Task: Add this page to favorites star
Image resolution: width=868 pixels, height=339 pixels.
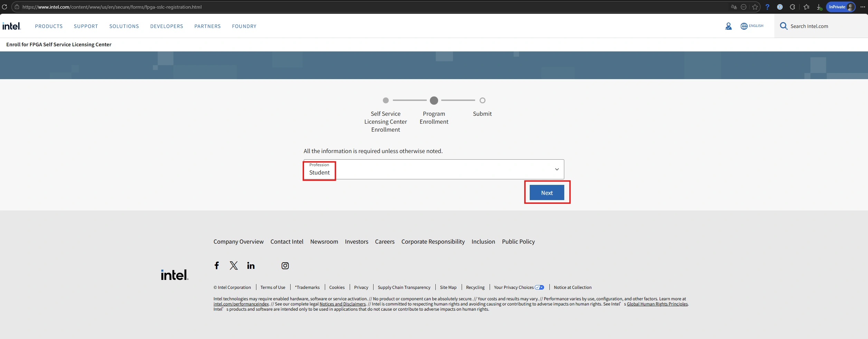Action: [755, 7]
